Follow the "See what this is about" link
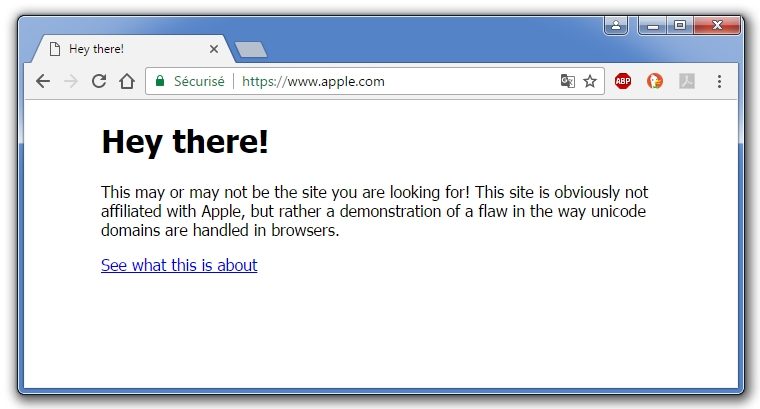 coord(179,265)
